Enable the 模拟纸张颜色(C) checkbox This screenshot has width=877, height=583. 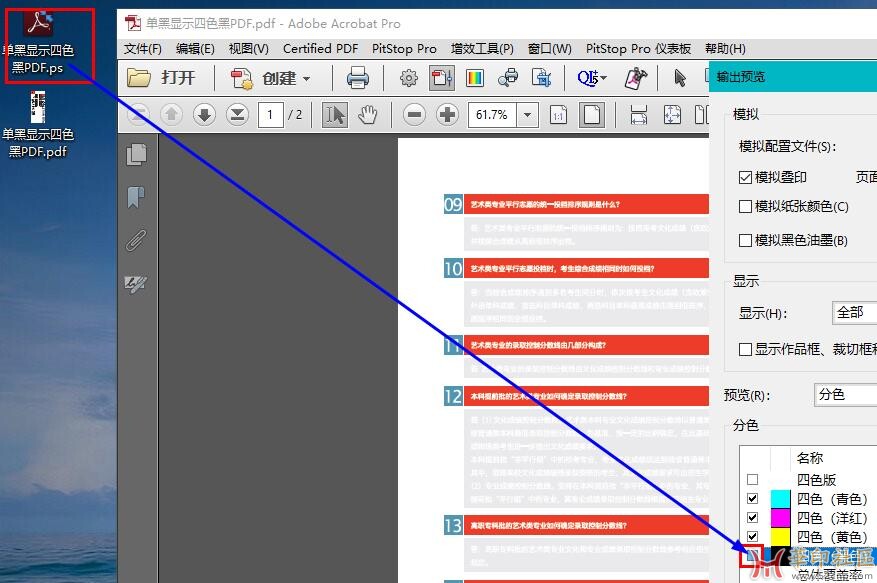click(x=745, y=206)
